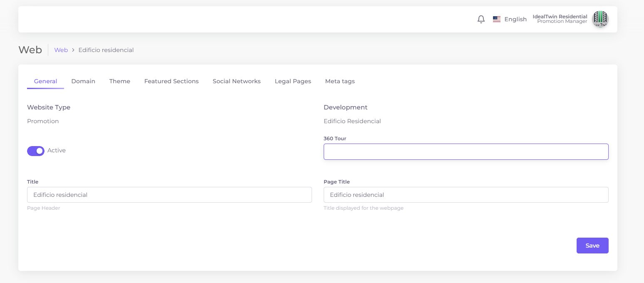
Task: Click the Active toggle label
Action: pyautogui.click(x=57, y=150)
